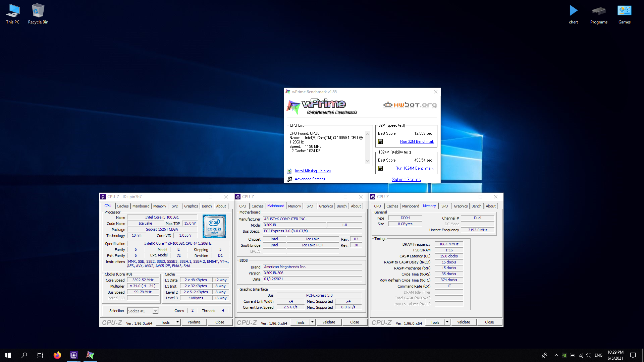644x362 pixels.
Task: Open Graphics tab in Mainboard CPU-Z window
Action: tap(326, 206)
